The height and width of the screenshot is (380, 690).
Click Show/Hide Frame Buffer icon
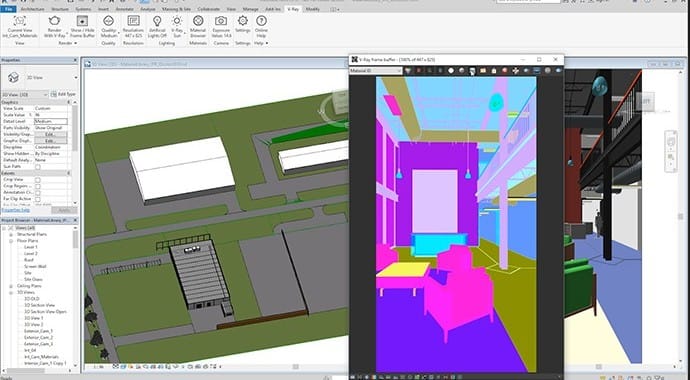click(82, 21)
